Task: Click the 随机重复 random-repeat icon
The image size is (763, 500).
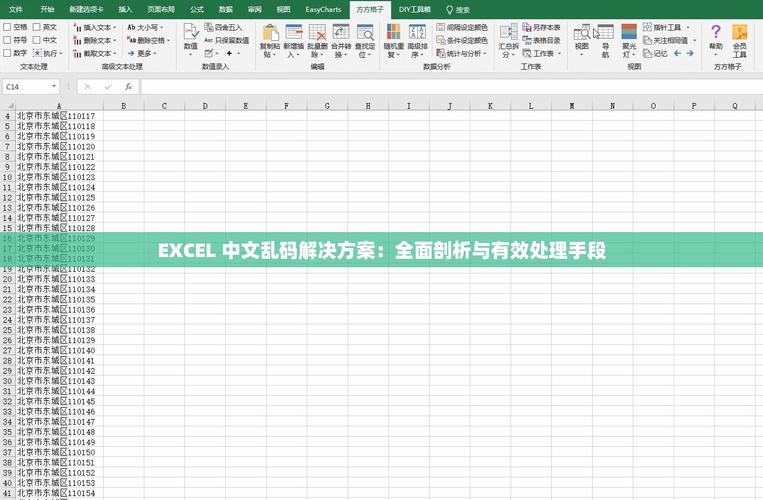Action: pos(393,41)
